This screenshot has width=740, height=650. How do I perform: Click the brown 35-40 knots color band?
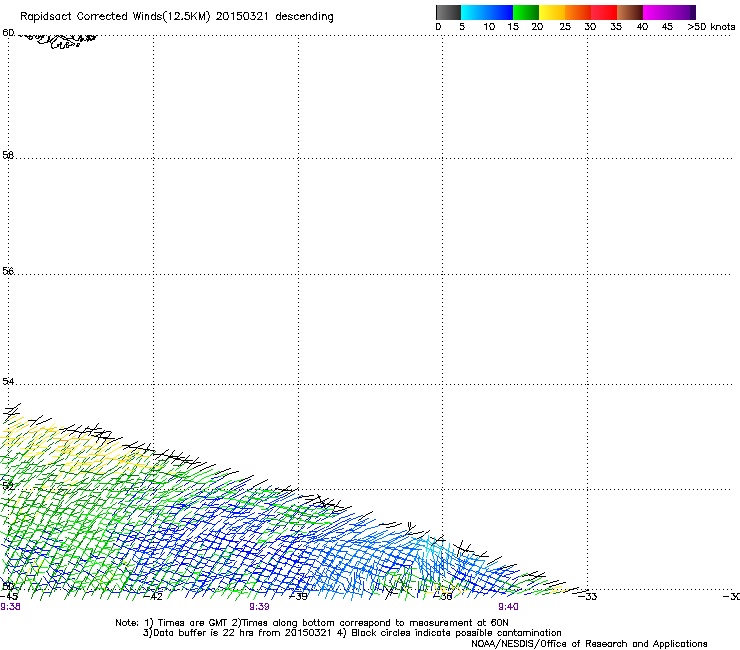630,12
